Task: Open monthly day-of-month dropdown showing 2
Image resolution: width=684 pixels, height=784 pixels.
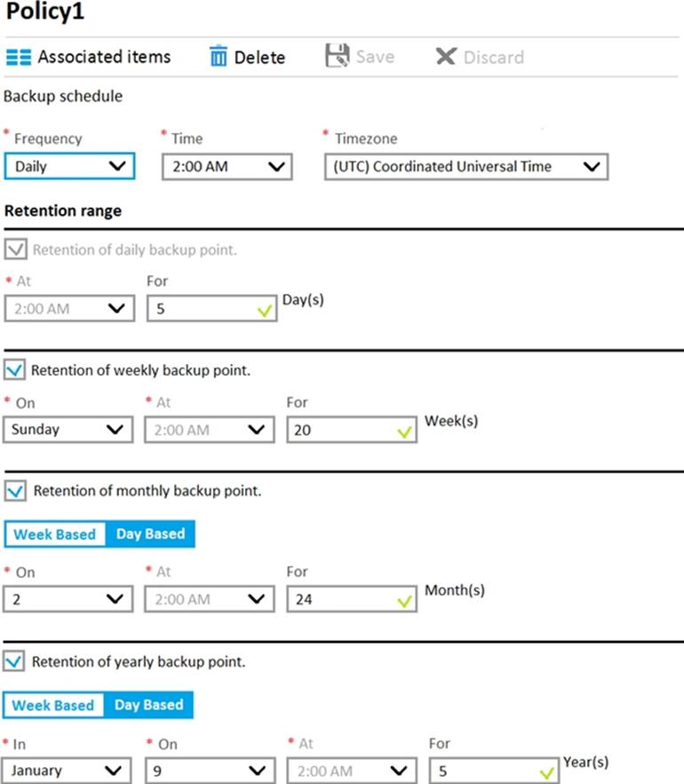Action: [x=68, y=599]
